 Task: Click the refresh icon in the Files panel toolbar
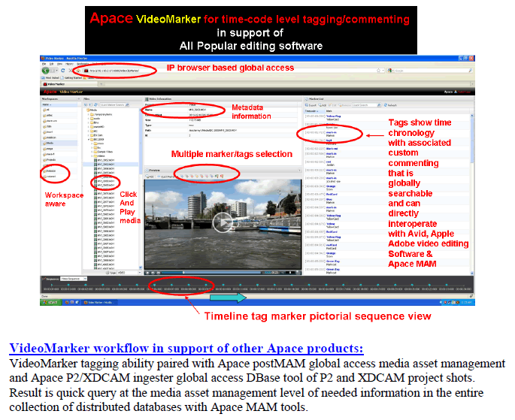95,104
